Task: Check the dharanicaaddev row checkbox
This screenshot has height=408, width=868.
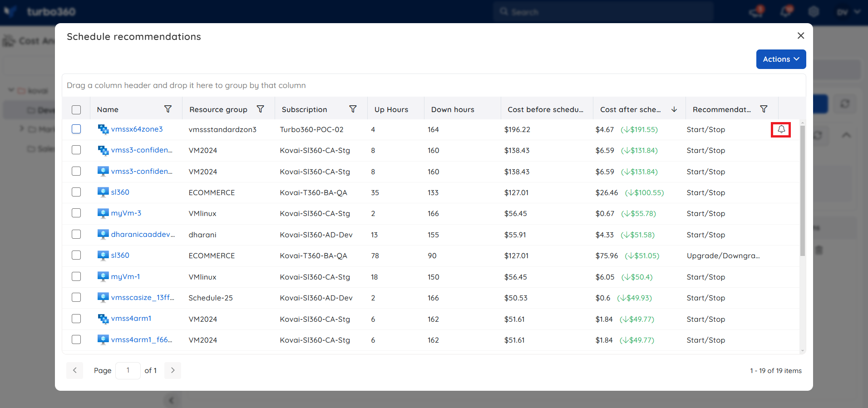Action: pyautogui.click(x=76, y=234)
